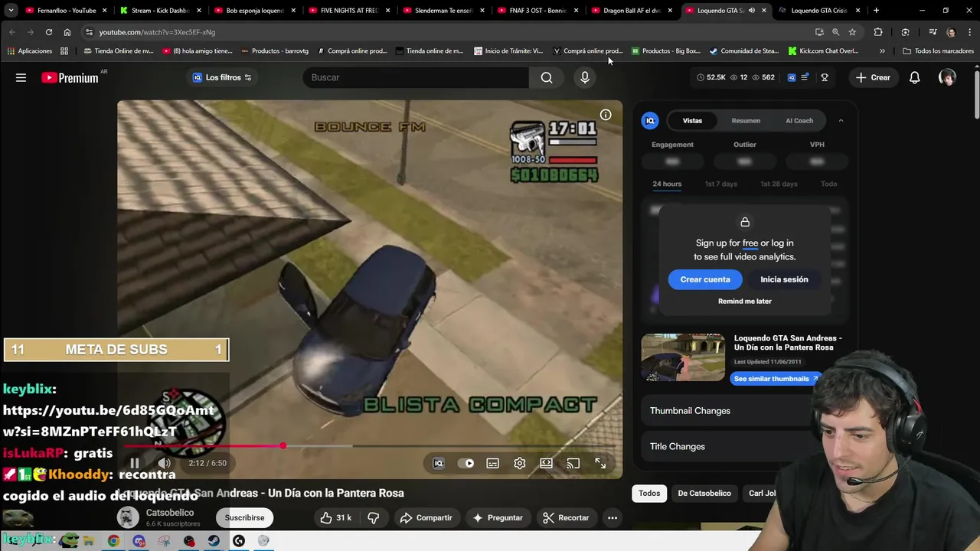Click Compartir share button

click(426, 518)
